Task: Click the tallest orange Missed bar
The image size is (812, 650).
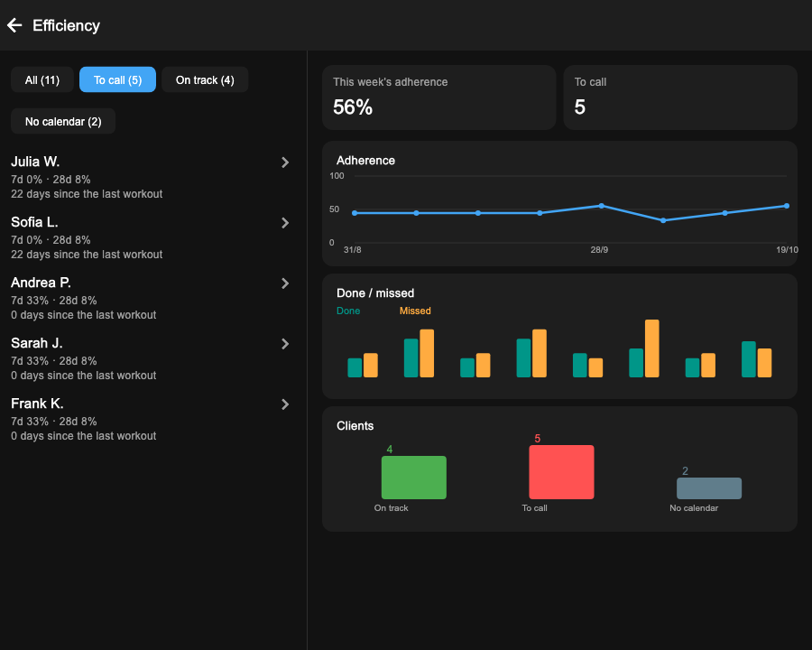Action: point(652,348)
